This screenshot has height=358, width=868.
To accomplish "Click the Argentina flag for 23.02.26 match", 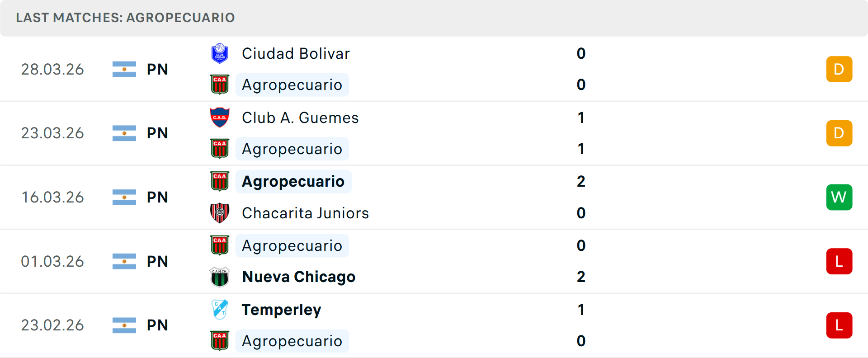I will [x=124, y=325].
